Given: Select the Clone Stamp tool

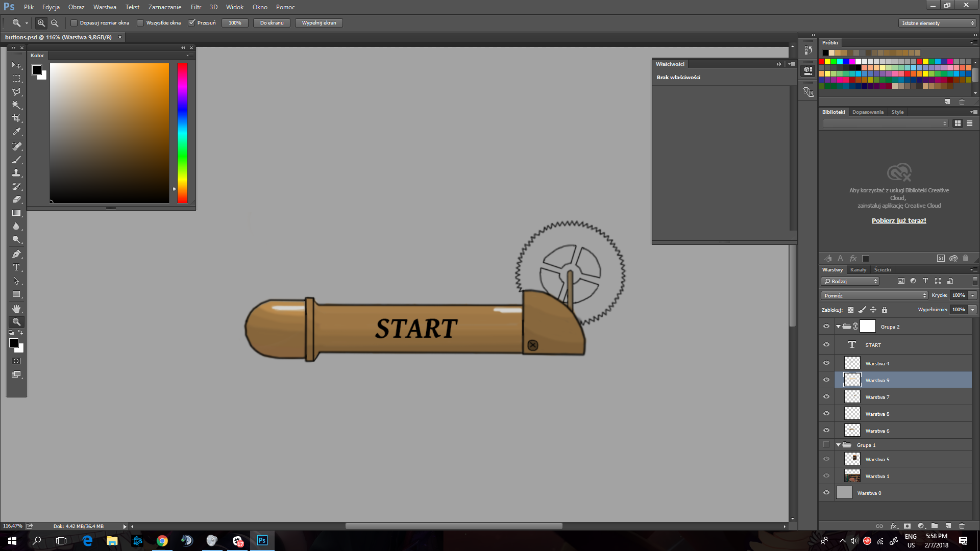Looking at the screenshot, I should click(x=16, y=173).
